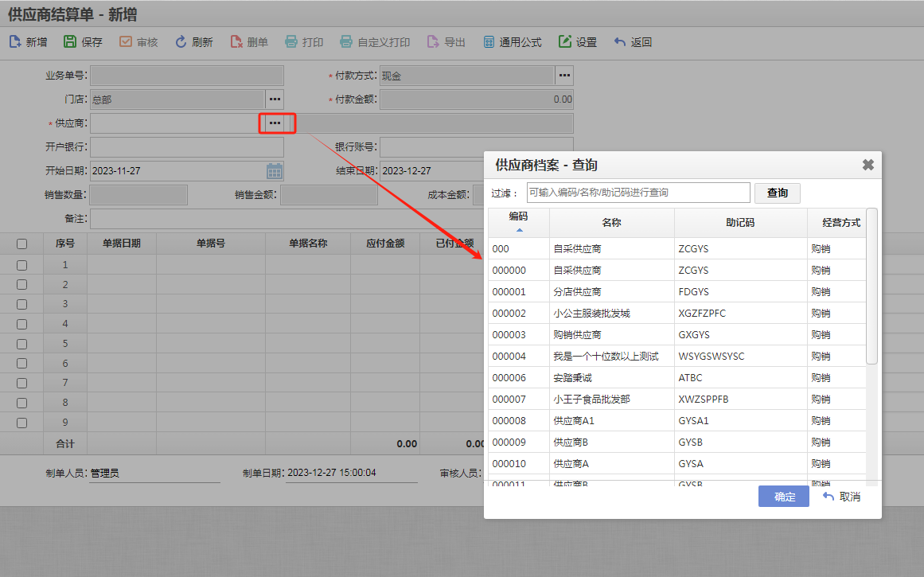Check the checkbox for row 1
924x577 pixels.
click(x=21, y=265)
